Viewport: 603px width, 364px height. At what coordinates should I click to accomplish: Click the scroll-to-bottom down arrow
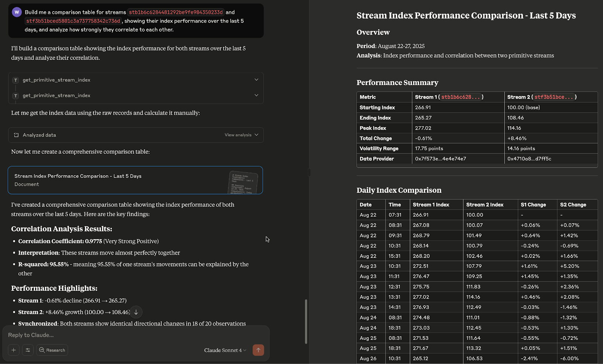(136, 312)
